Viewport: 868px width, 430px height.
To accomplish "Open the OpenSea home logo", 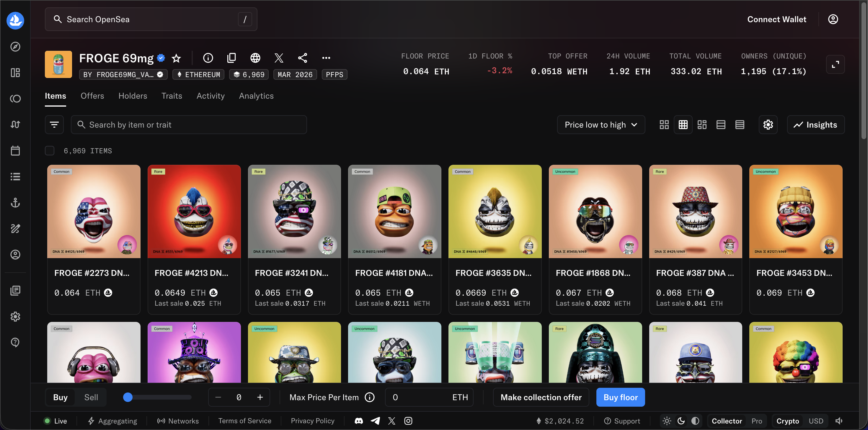I will pyautogui.click(x=15, y=21).
